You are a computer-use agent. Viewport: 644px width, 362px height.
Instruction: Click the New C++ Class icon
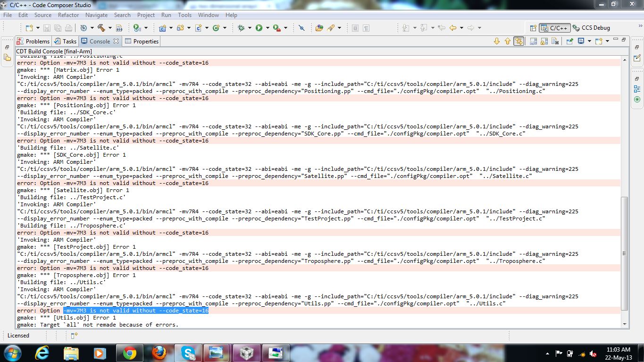[x=216, y=28]
